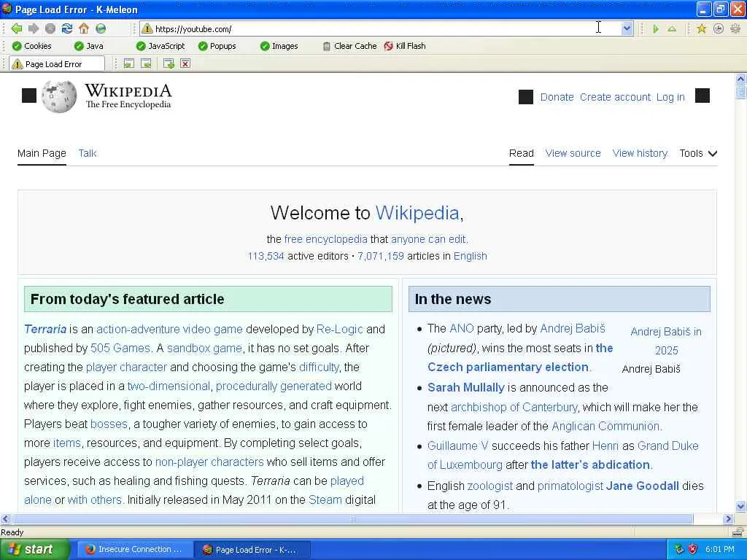Select the Read tab
Viewport: 747px width, 560px height.
point(521,153)
